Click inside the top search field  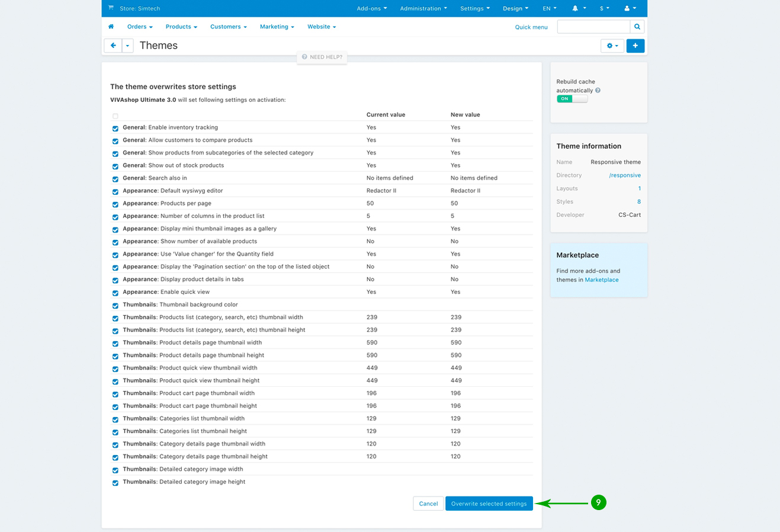593,27
